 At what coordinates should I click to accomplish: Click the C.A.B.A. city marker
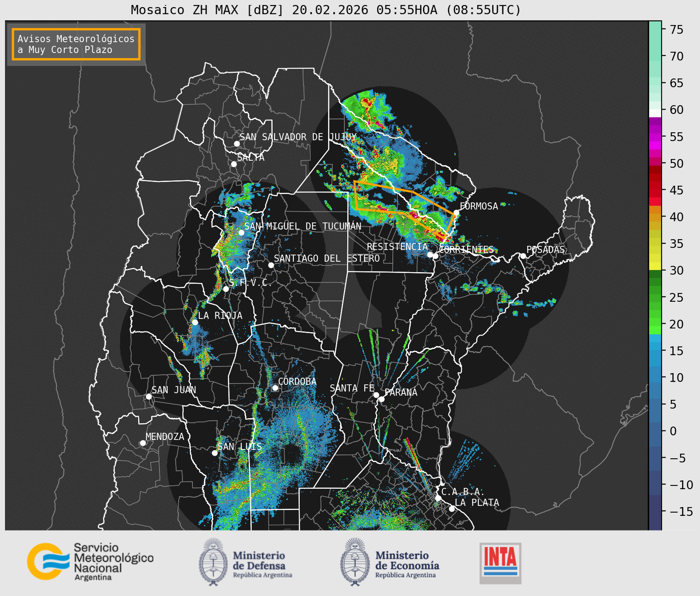[438, 498]
